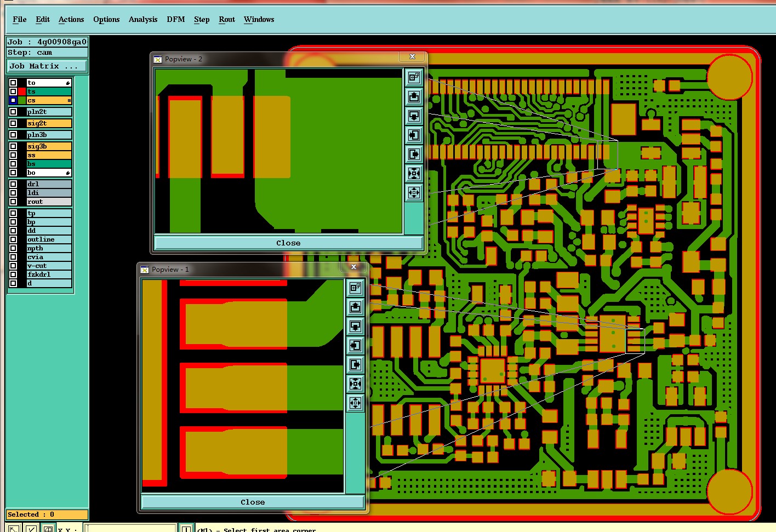
Task: Pan right in Popview - 1
Action: [x=356, y=365]
